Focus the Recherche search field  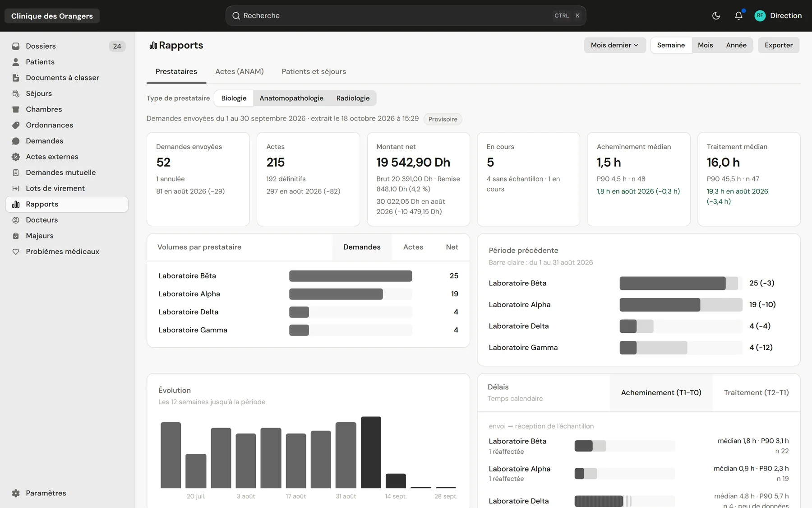406,16
